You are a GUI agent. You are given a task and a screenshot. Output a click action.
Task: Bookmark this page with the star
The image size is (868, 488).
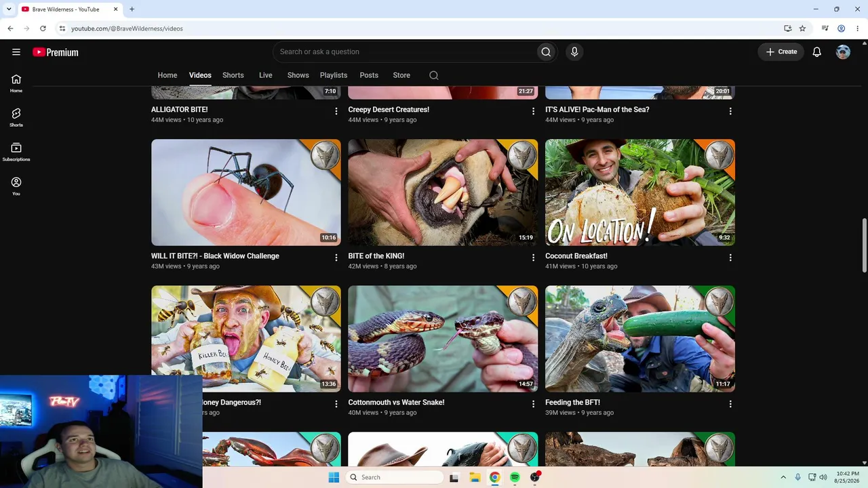tap(802, 28)
